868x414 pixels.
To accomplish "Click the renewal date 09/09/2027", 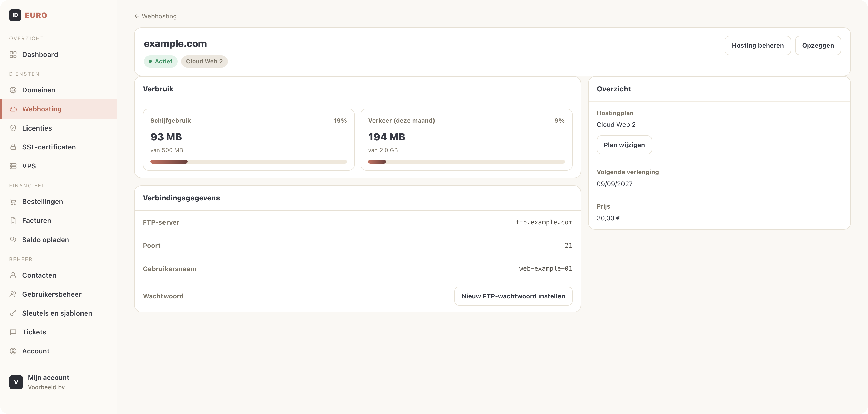I will tap(614, 184).
